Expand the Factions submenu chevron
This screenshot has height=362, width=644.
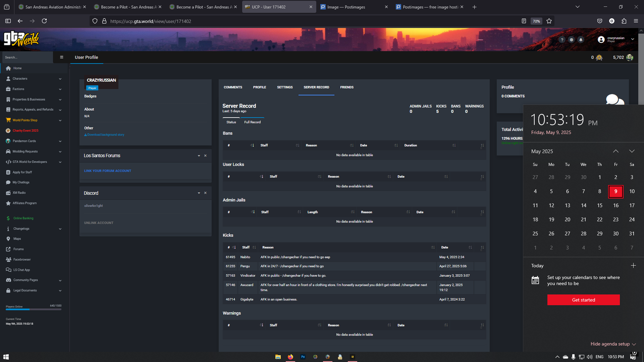[60, 89]
